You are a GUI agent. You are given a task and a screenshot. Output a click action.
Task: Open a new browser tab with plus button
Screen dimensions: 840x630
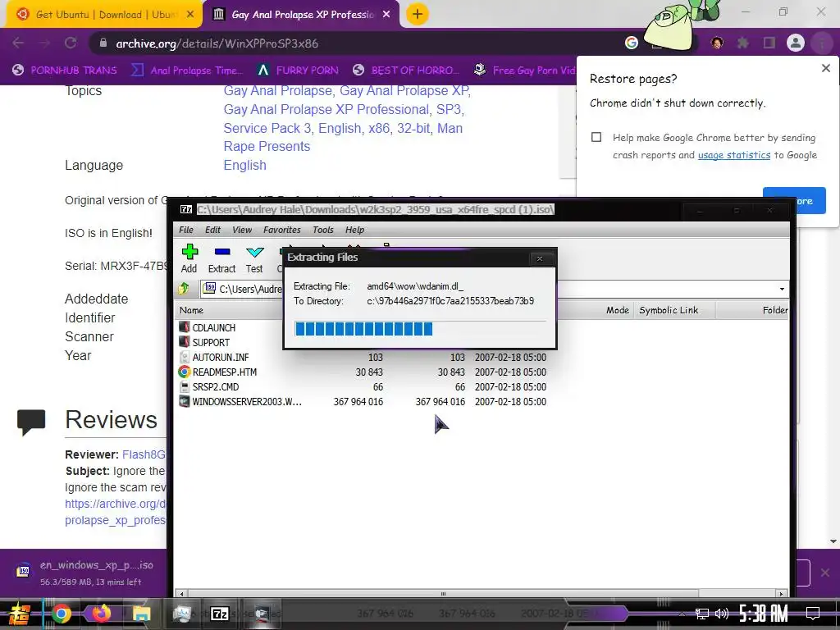coord(418,15)
